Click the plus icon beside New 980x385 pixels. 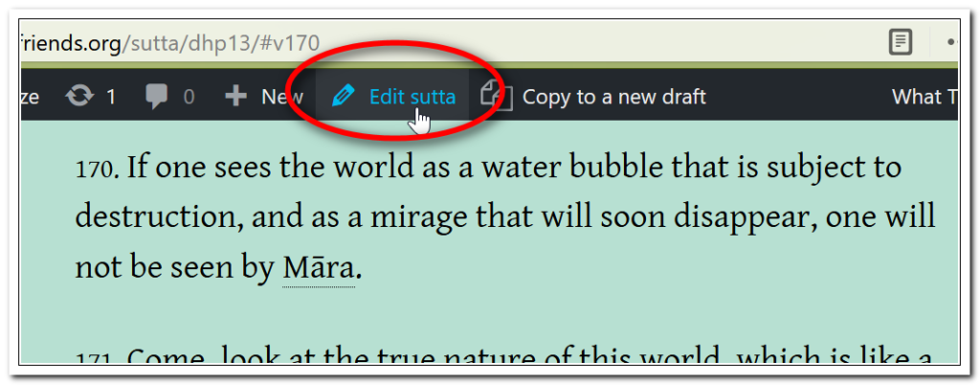[235, 96]
